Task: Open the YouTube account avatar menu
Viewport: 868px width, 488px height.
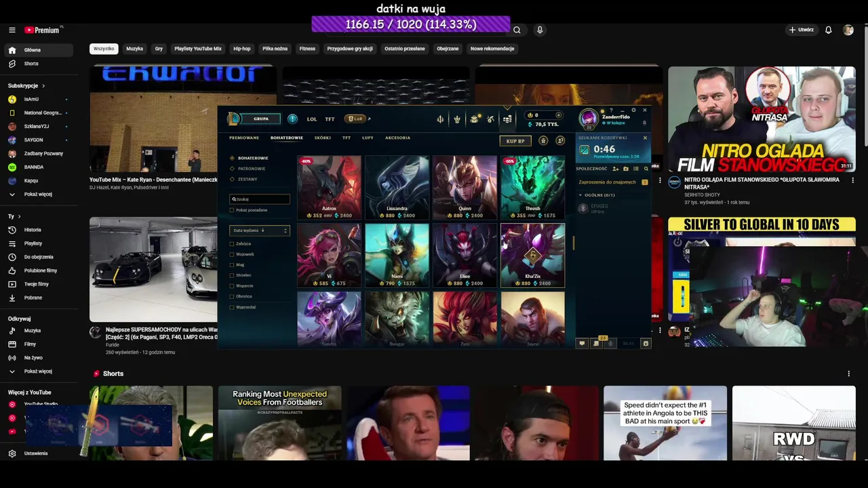Action: (x=848, y=30)
